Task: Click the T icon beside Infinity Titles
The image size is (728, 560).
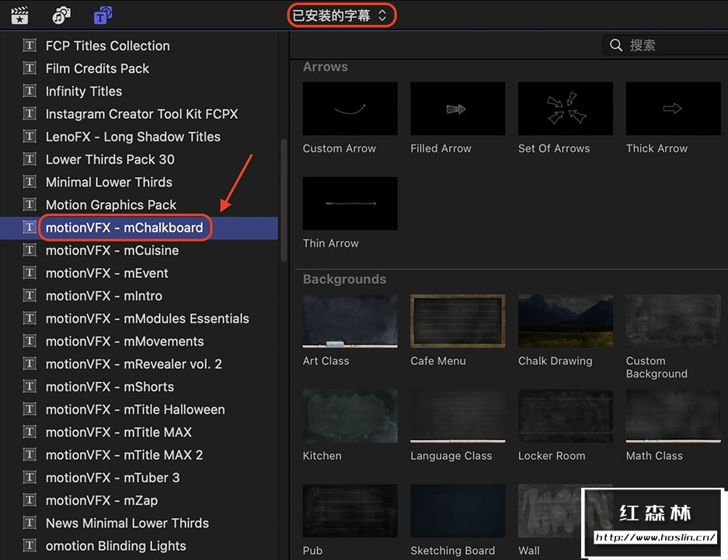Action: [30, 91]
